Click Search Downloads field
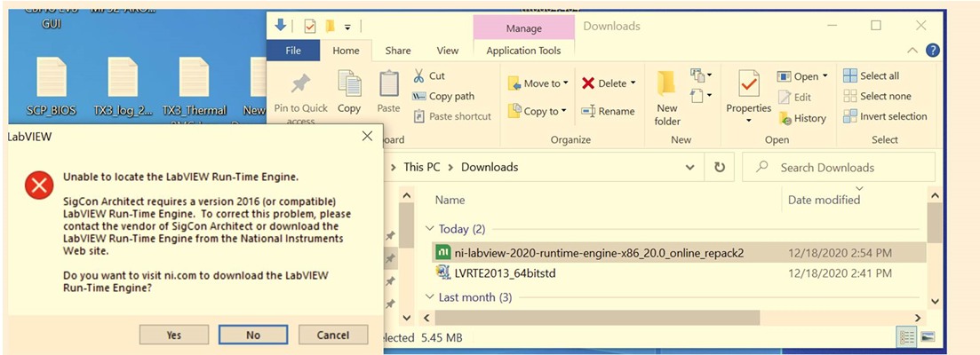 (x=839, y=167)
